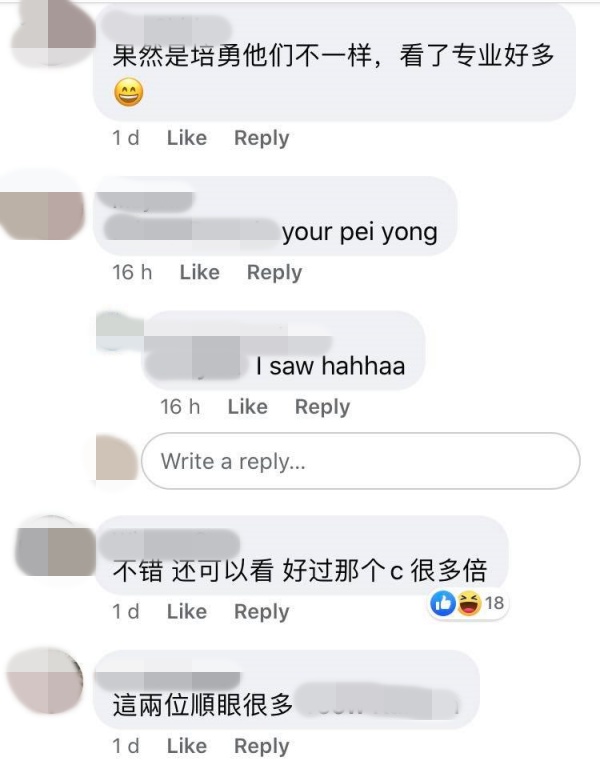Image resolution: width=600 pixels, height=769 pixels.
Task: Reply to the 不错 还可以看 comment
Action: click(x=261, y=612)
